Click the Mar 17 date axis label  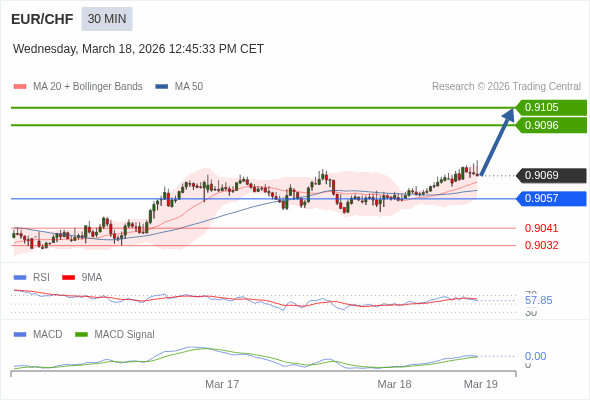click(222, 384)
